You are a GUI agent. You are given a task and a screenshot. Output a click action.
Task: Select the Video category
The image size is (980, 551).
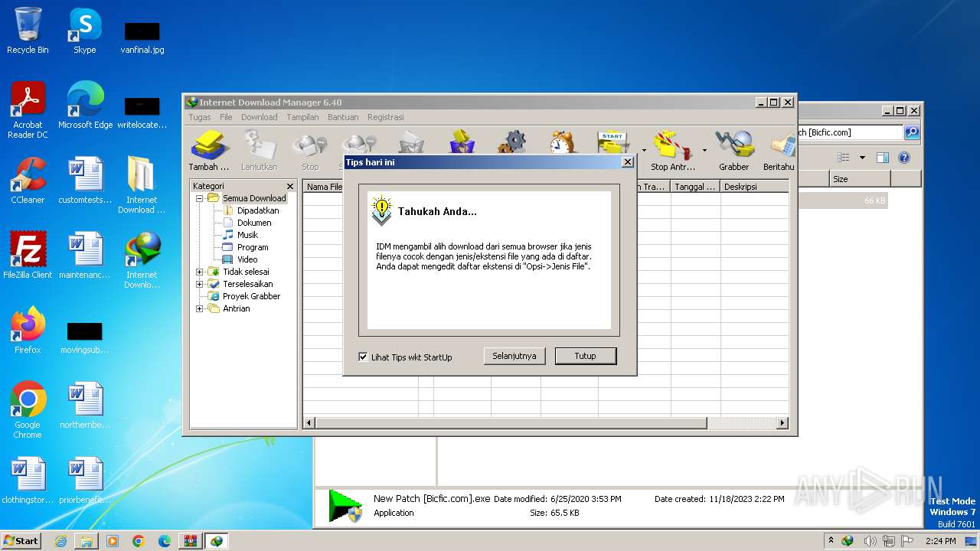pos(247,259)
